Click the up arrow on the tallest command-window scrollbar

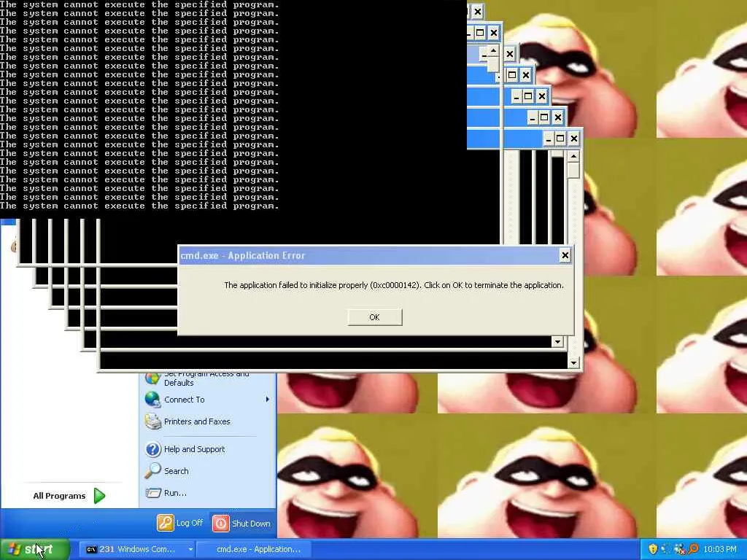[573, 157]
